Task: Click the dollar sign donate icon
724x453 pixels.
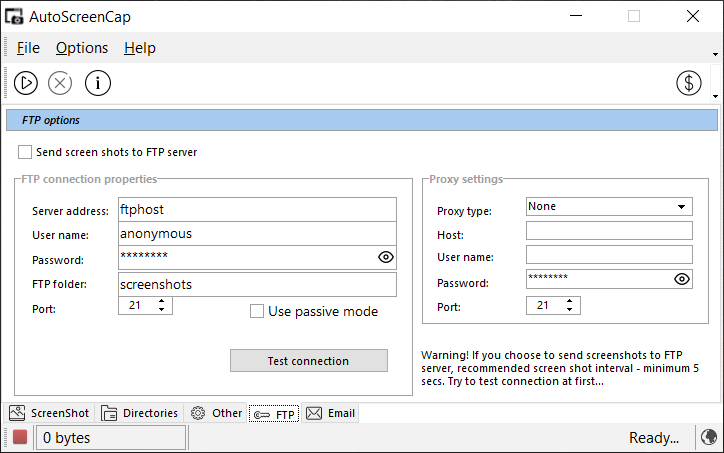Action: [688, 83]
